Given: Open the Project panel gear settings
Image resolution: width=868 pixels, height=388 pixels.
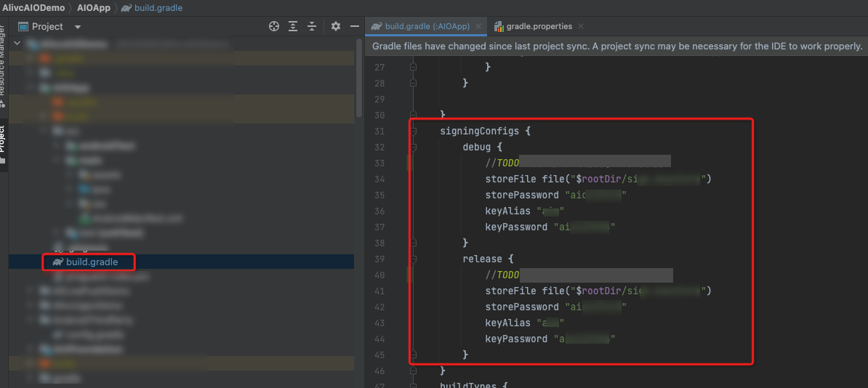Looking at the screenshot, I should tap(335, 26).
